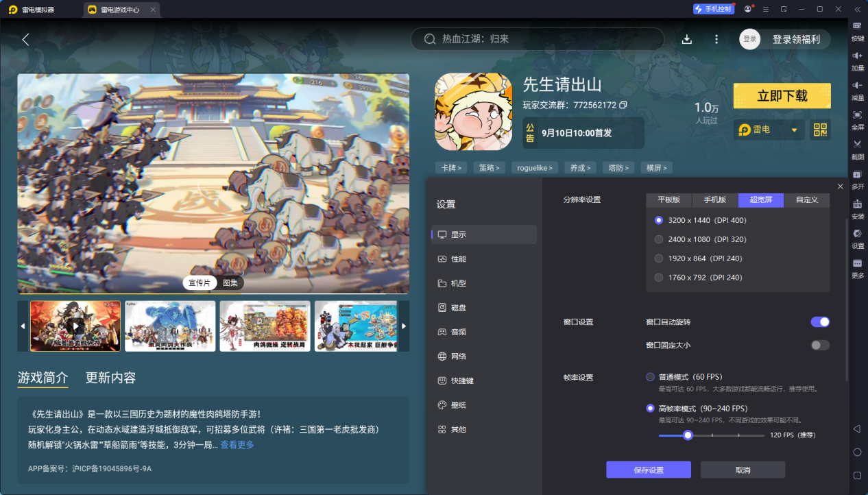Open the three-dot more options menu
This screenshot has height=495, width=868.
[x=716, y=39]
